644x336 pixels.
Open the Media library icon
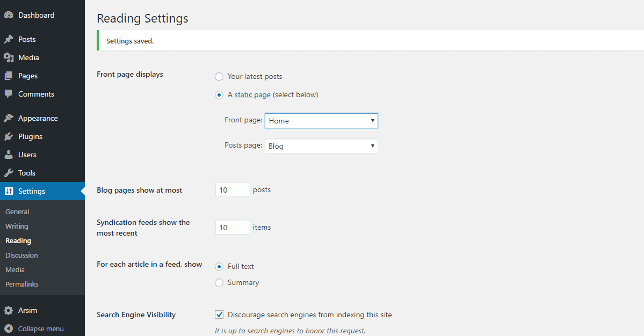coord(9,57)
